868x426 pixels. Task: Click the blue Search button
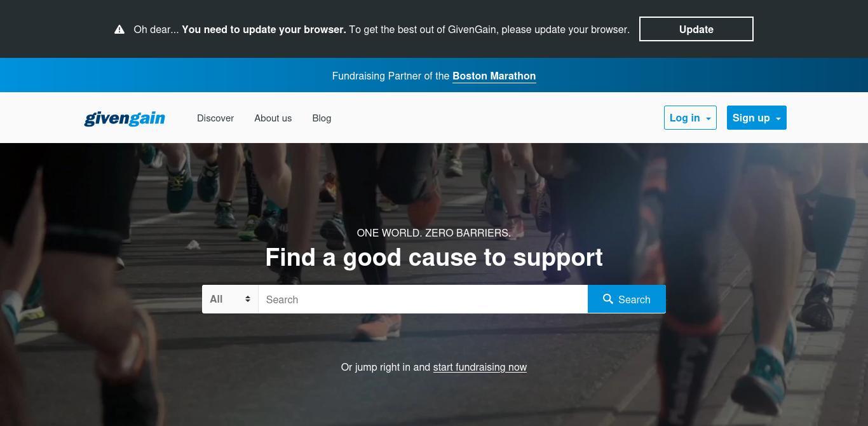pyautogui.click(x=627, y=299)
